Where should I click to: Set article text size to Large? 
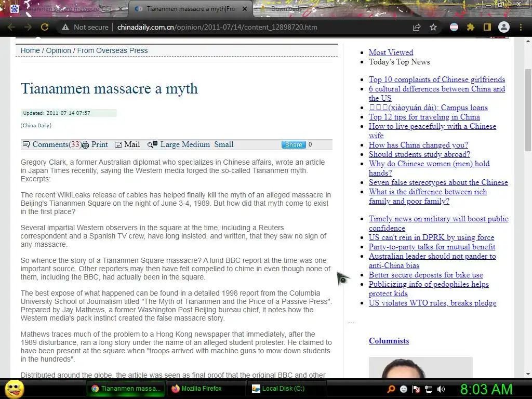pyautogui.click(x=170, y=144)
